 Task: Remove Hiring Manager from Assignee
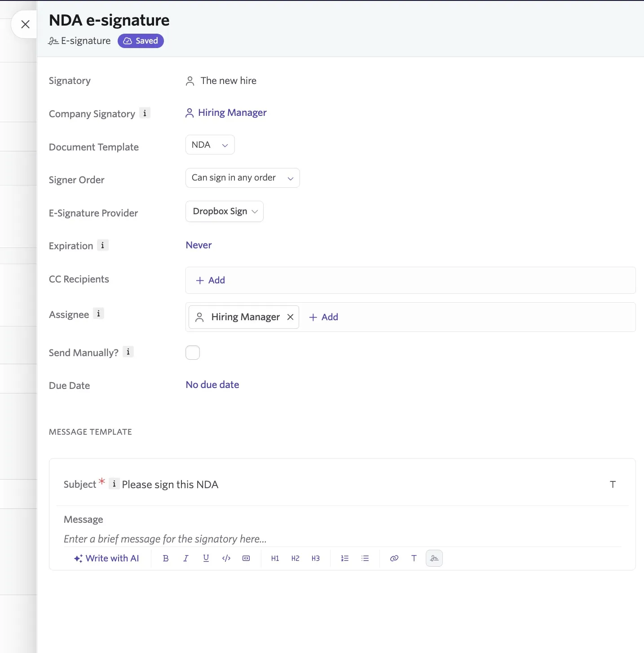pyautogui.click(x=291, y=317)
